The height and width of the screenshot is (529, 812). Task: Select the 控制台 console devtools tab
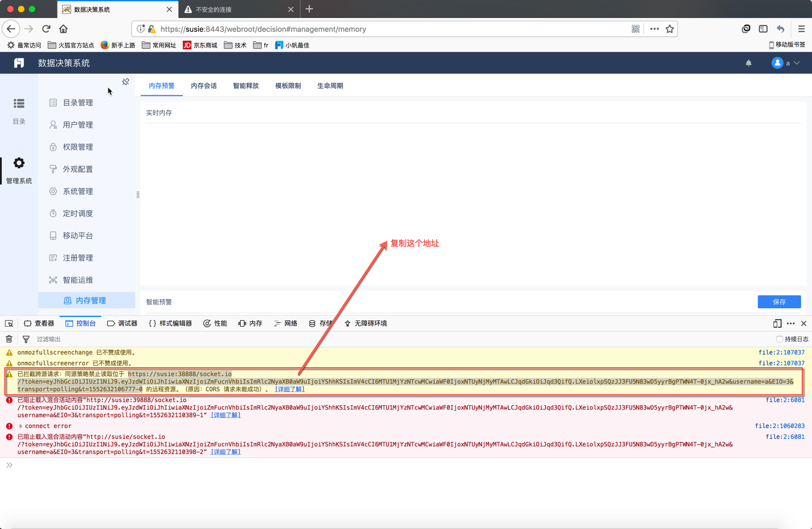(81, 323)
